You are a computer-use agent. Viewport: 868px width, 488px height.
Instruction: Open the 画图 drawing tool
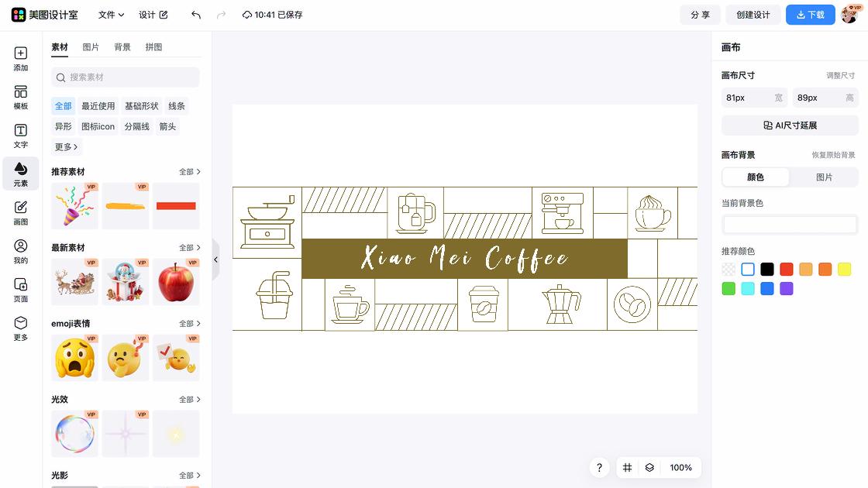[x=21, y=213]
